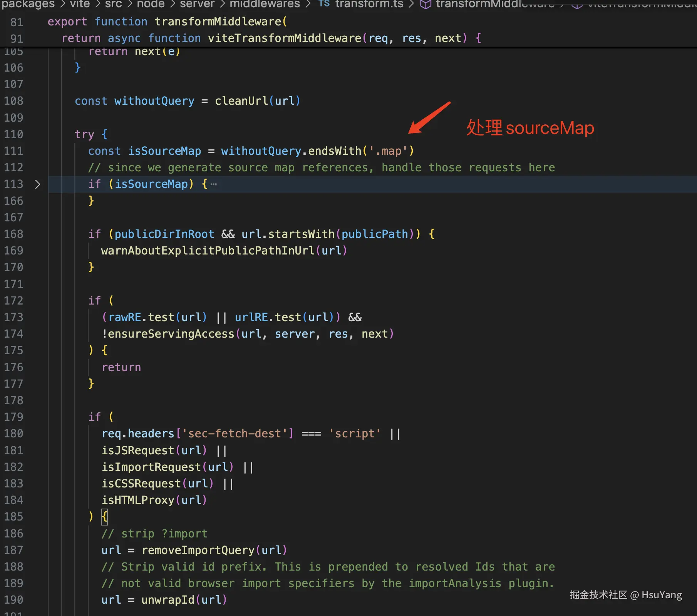Viewport: 697px width, 616px height.
Task: Click the startsWith method on line 168
Action: pos(302,234)
